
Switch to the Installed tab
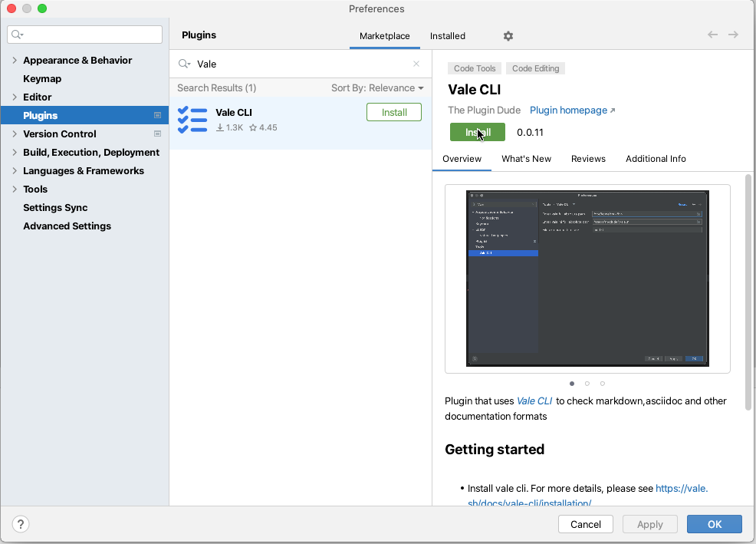point(447,35)
